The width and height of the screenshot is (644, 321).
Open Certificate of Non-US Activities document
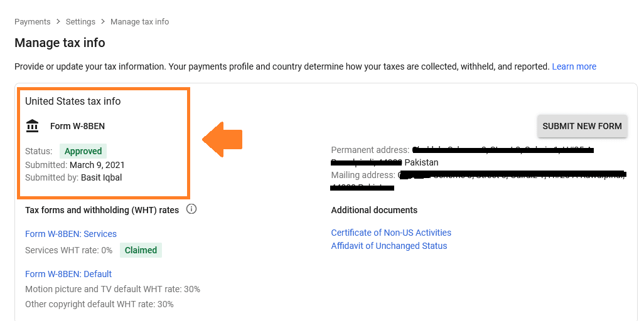391,233
